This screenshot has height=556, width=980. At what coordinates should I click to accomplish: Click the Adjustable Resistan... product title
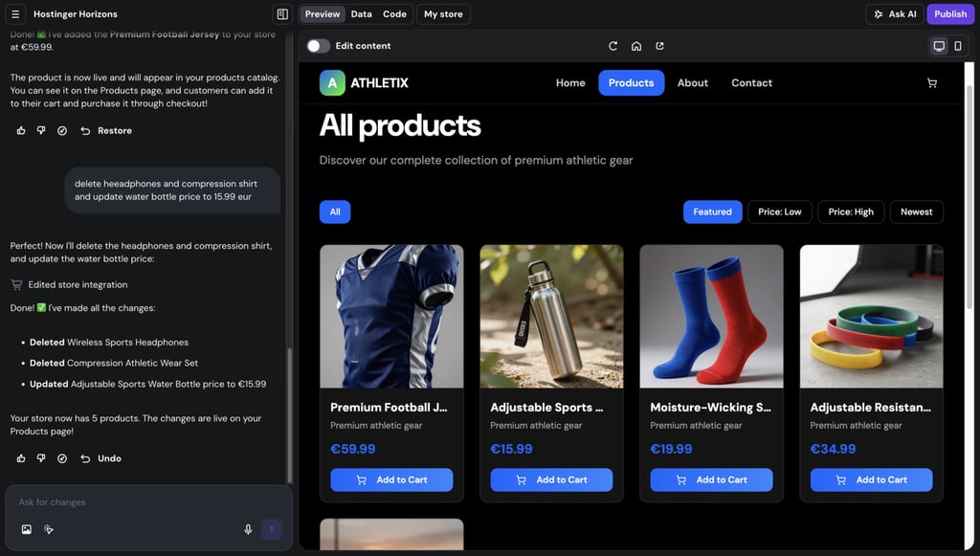tap(871, 408)
